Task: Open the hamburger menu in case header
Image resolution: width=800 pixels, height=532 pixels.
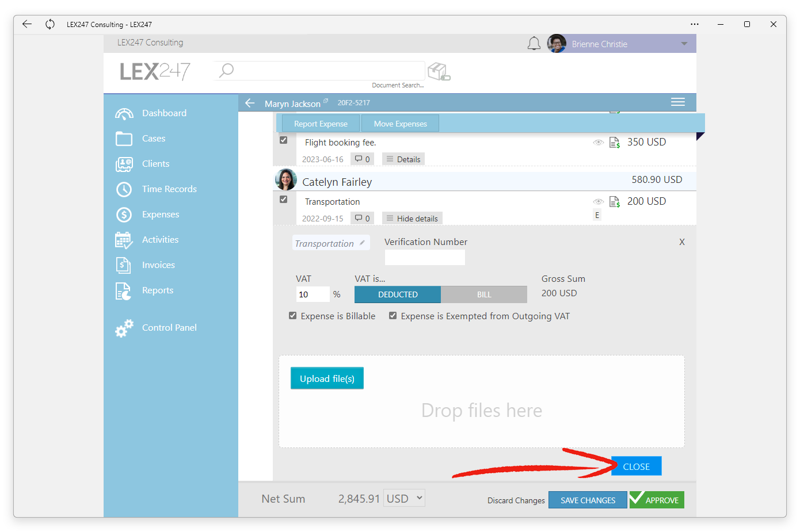Action: [x=678, y=102]
